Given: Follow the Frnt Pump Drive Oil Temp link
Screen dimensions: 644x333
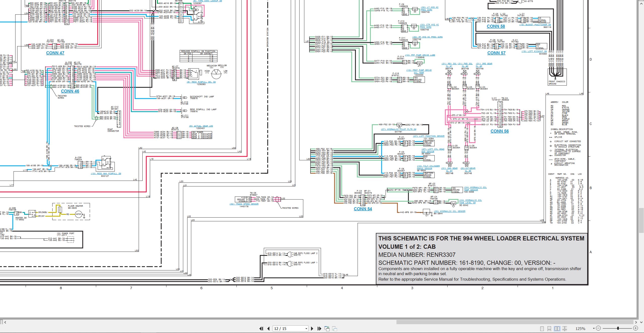Looking at the screenshot, I should pos(419,71).
